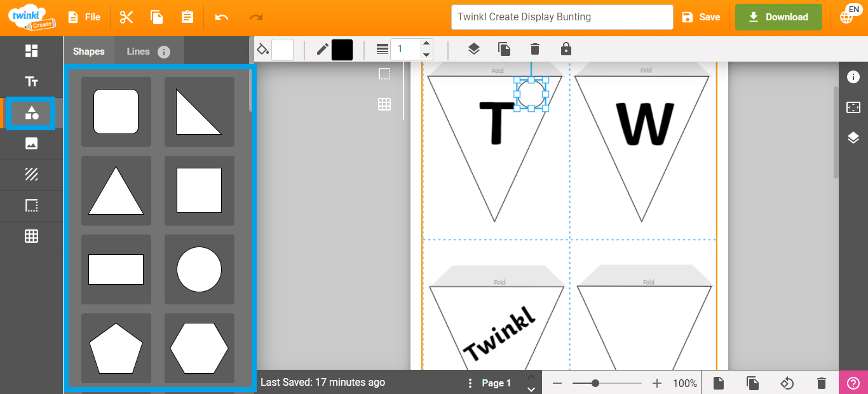Image resolution: width=868 pixels, height=394 pixels.
Task: Select the circle shape on canvas
Action: pyautogui.click(x=531, y=94)
